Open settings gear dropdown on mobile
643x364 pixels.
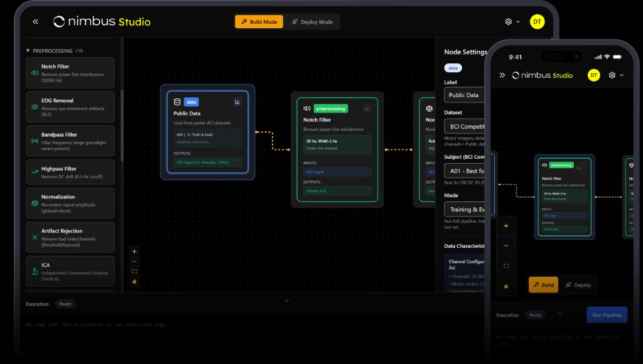(616, 75)
